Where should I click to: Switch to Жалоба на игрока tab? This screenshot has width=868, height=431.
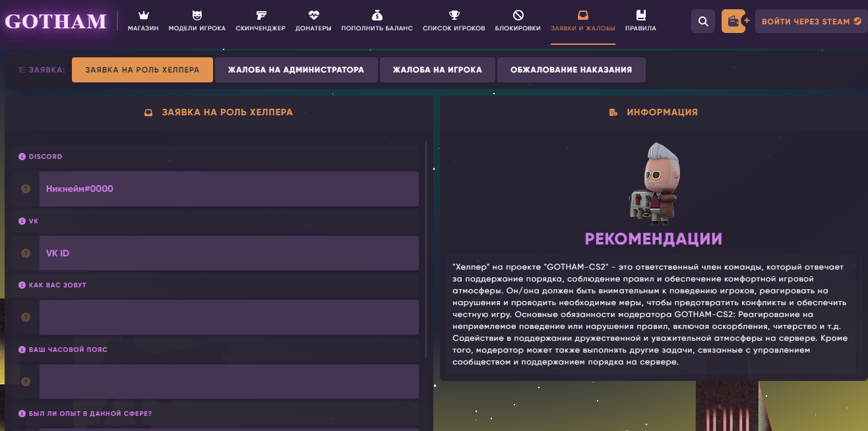(437, 70)
